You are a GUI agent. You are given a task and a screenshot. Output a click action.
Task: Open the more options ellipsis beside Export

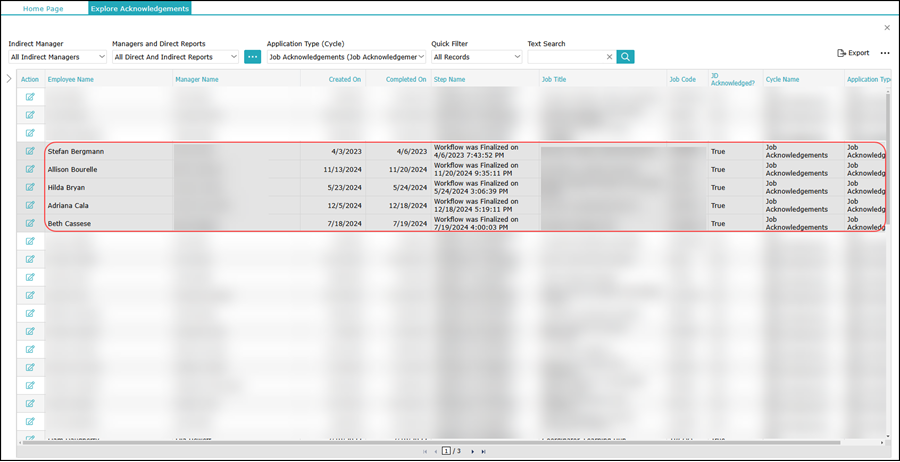coord(884,53)
